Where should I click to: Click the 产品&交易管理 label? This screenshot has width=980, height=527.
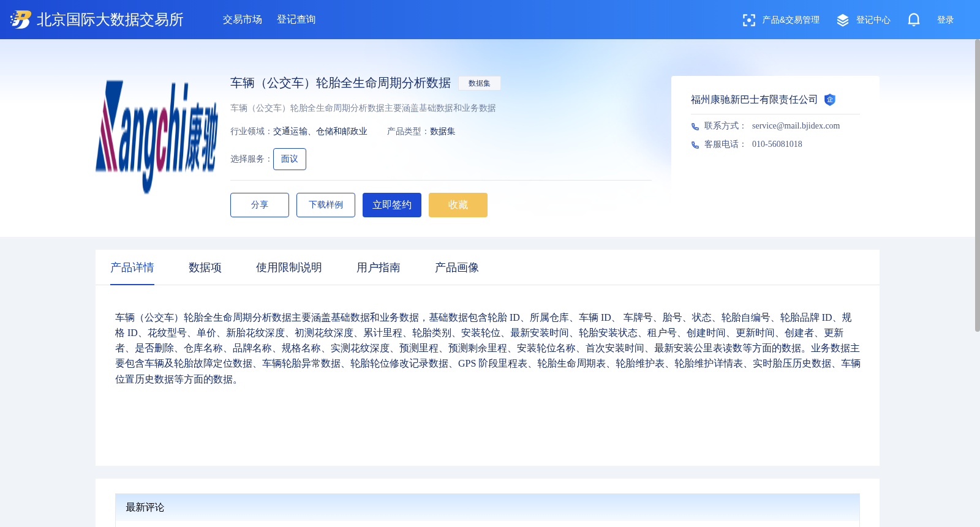[x=791, y=20]
